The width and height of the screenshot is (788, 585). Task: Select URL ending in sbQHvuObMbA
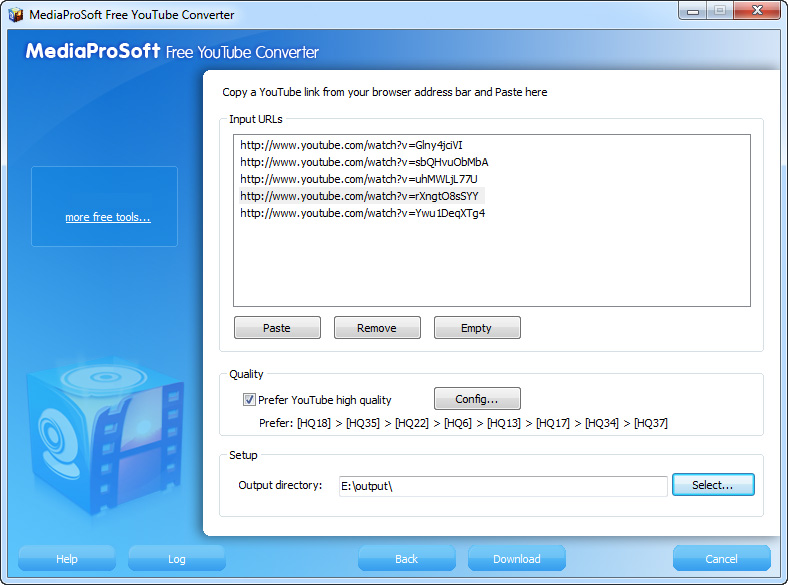[364, 162]
